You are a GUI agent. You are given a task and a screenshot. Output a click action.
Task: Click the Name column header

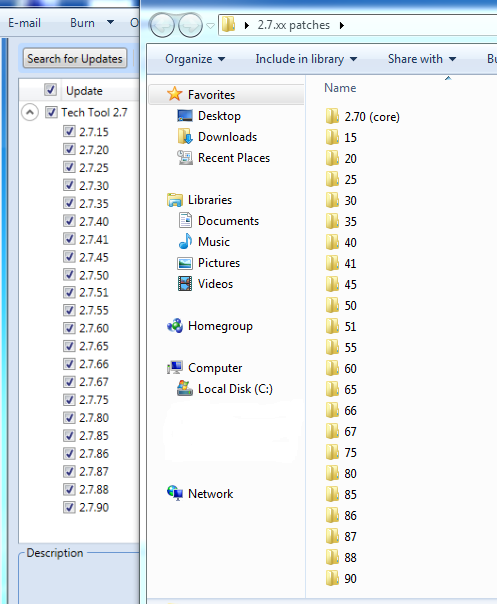click(x=340, y=88)
